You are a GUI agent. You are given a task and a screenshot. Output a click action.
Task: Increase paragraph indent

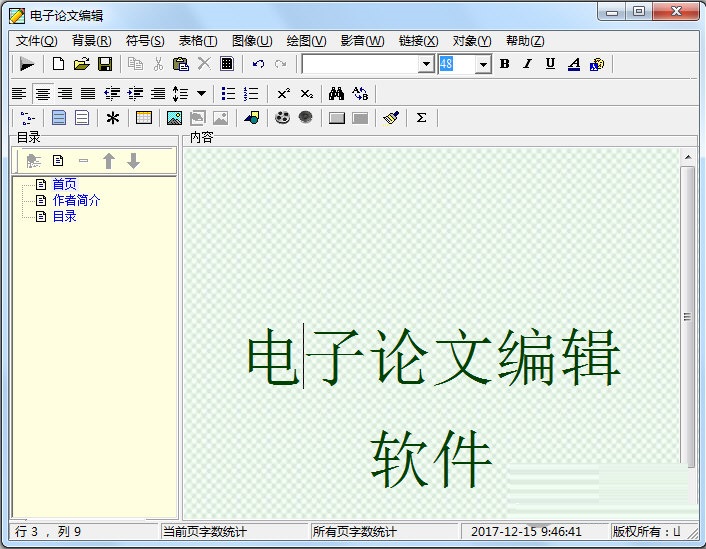(135, 94)
